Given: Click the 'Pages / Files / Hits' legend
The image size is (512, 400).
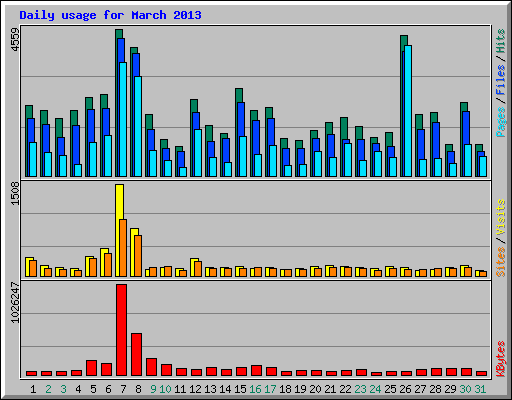Looking at the screenshot, I should tap(501, 83).
